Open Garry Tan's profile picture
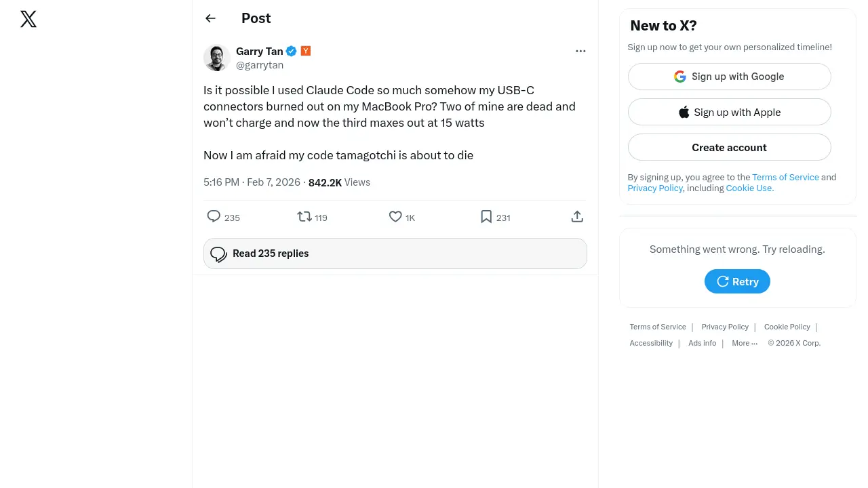The width and height of the screenshot is (868, 488). (x=217, y=58)
